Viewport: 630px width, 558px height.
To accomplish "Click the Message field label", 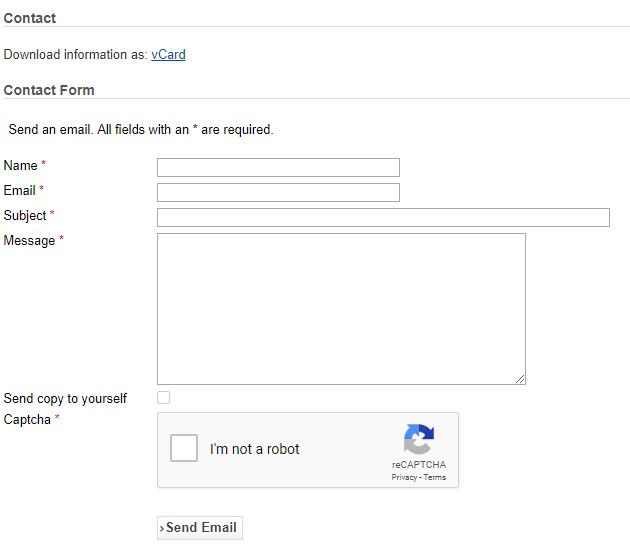I will coord(29,241).
